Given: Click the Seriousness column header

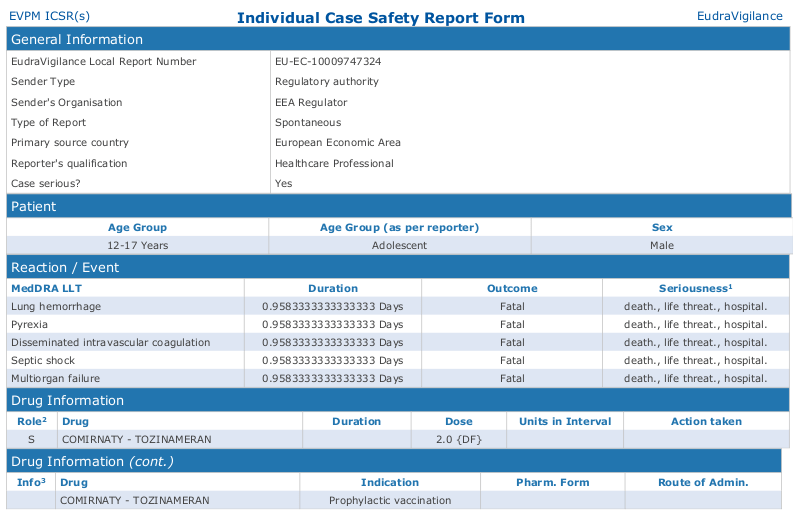Looking at the screenshot, I should tap(695, 288).
